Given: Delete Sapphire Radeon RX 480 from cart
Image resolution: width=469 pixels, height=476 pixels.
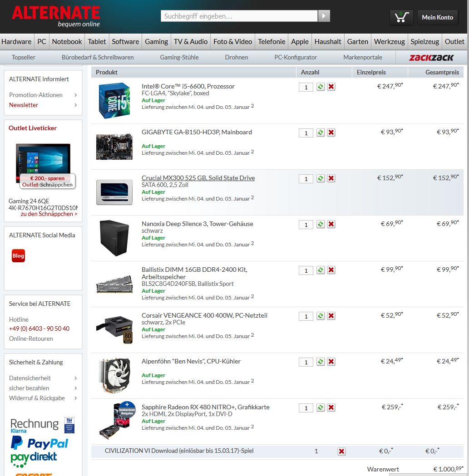Looking at the screenshot, I should point(331,407).
